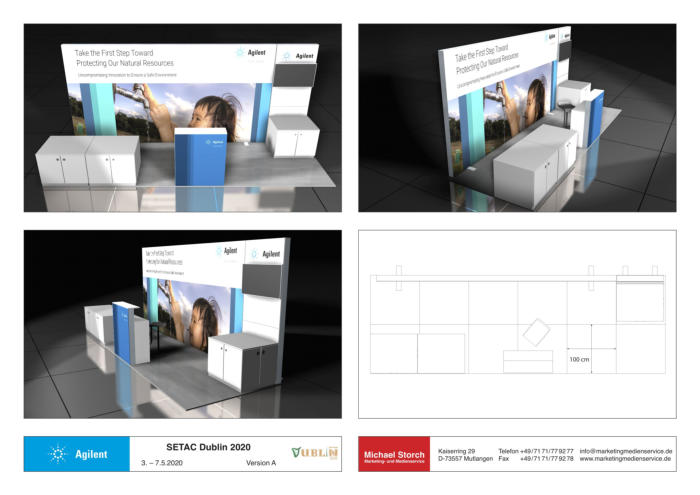Click the Telefon number +49/7171/779277

coord(546,451)
